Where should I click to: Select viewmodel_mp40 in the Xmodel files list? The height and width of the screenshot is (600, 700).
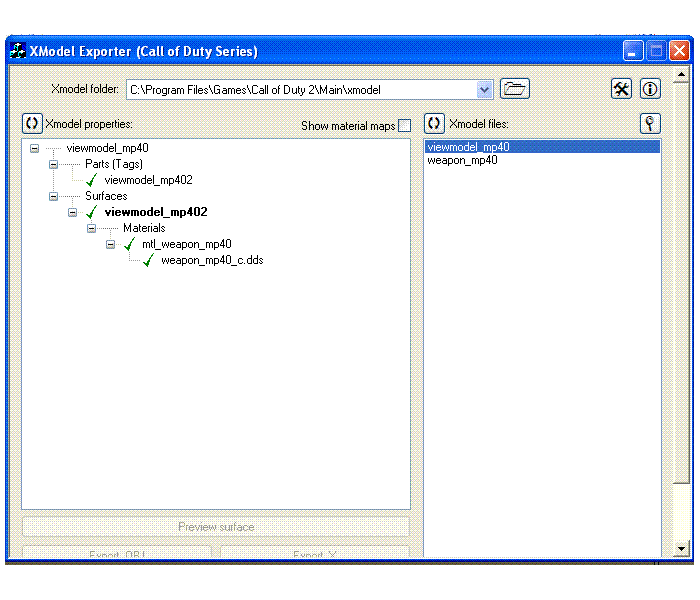tap(542, 147)
